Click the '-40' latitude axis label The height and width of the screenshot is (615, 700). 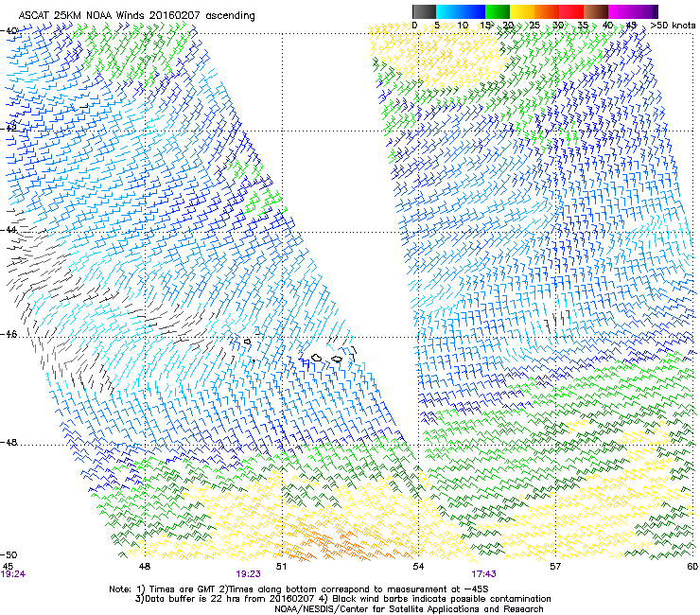pos(9,31)
